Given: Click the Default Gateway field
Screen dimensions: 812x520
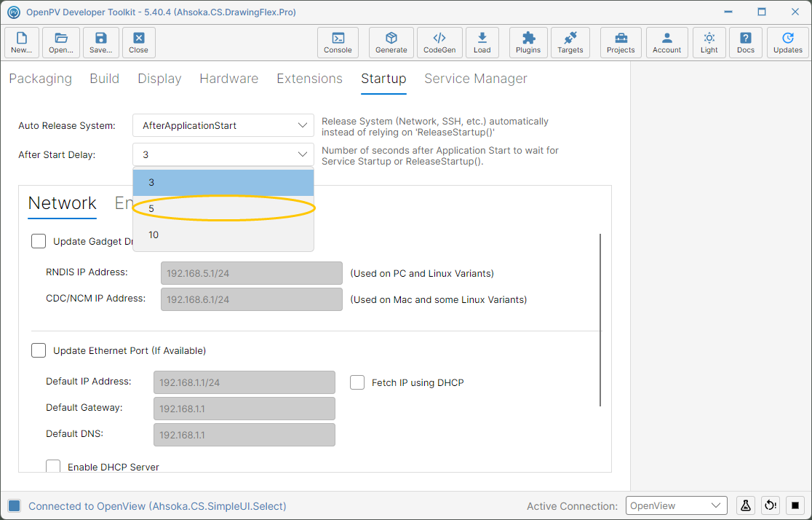Looking at the screenshot, I should click(x=244, y=409).
